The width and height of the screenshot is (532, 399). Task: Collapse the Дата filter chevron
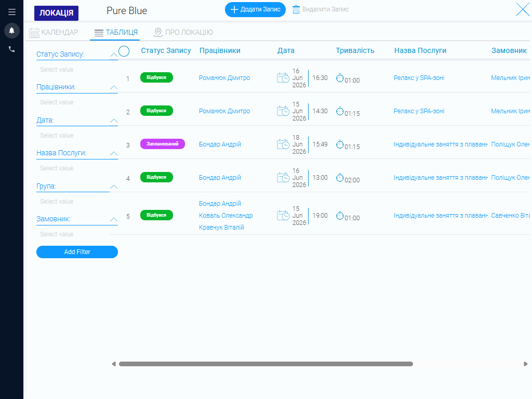114,121
